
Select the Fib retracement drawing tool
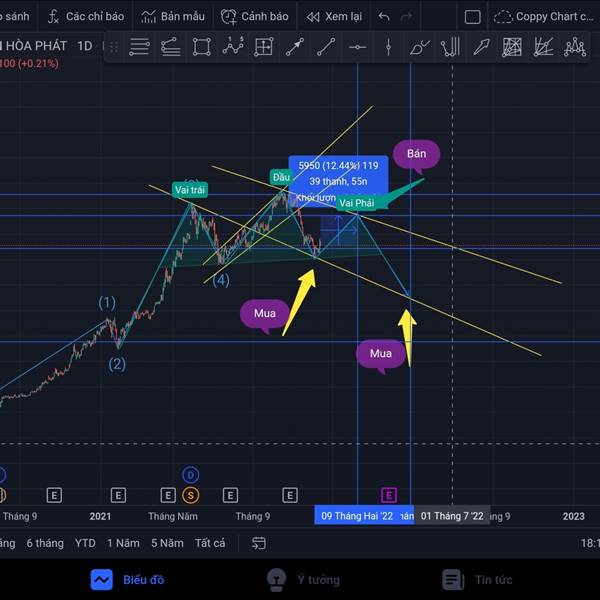point(139,47)
